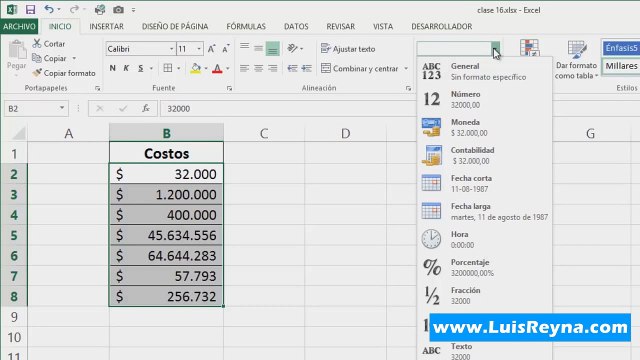This screenshot has height=360, width=640.
Task: Toggle italic with the K button
Action: (x=126, y=68)
